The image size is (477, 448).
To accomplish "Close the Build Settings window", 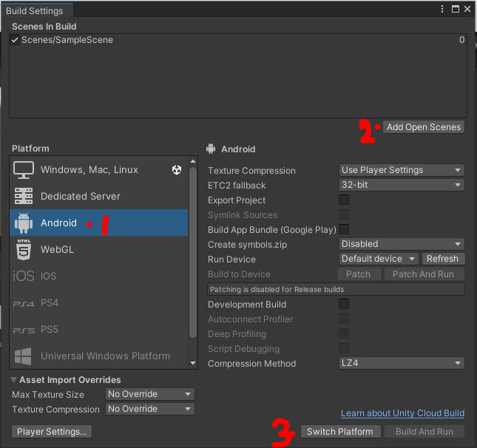I will click(467, 9).
